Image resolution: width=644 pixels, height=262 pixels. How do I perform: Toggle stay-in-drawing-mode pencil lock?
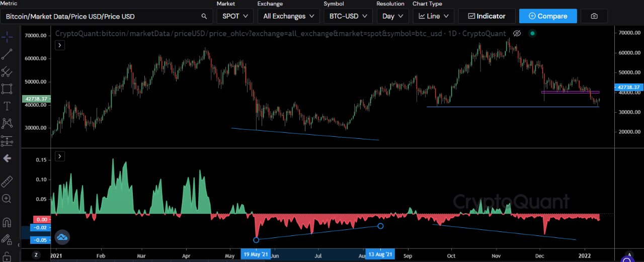(x=7, y=239)
